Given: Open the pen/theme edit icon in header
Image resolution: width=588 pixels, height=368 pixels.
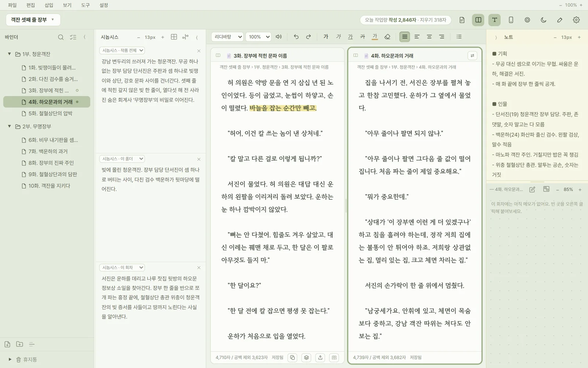Looking at the screenshot, I should click(x=560, y=20).
